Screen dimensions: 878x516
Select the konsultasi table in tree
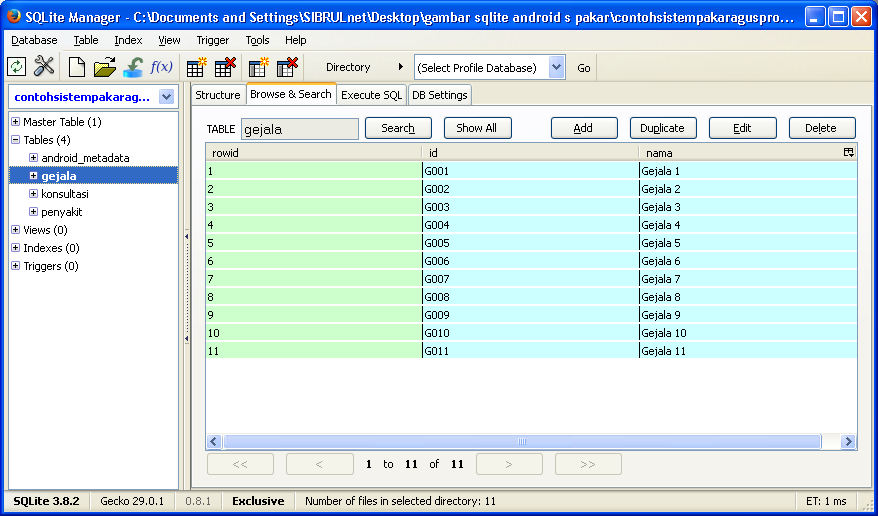coord(65,194)
